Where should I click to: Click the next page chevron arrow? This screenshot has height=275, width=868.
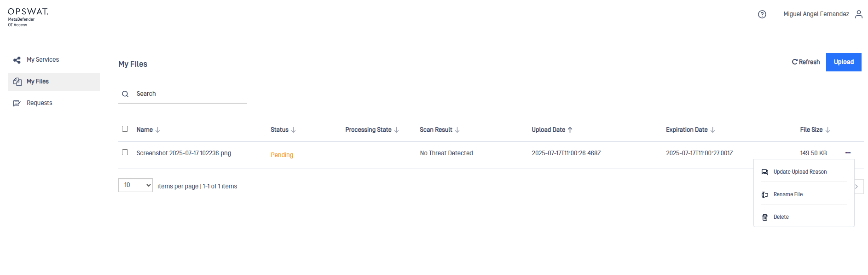(857, 187)
